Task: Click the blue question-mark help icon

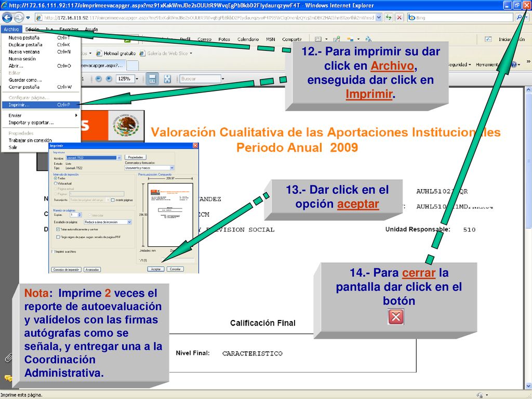Action: [x=514, y=64]
